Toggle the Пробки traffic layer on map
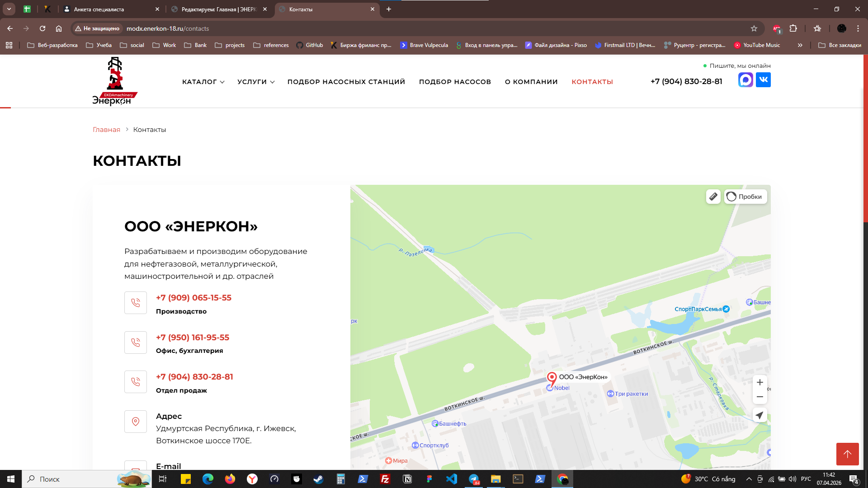The image size is (868, 488). 745,197
